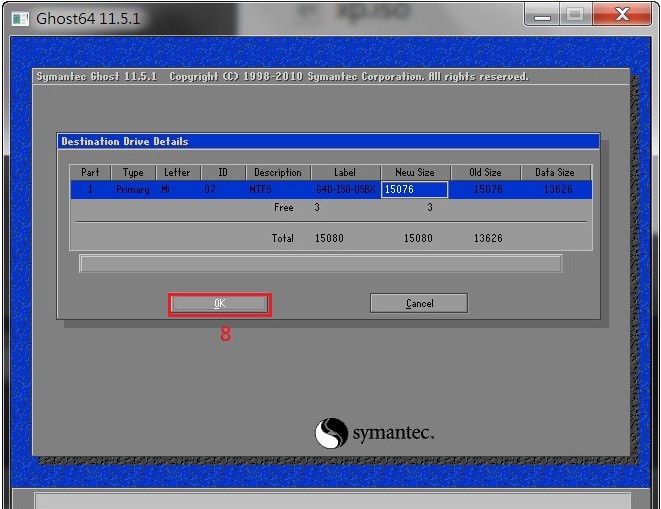Viewport: 661px width, 509px height.
Task: Click the Data Size value 13626 in row 1
Action: point(558,189)
